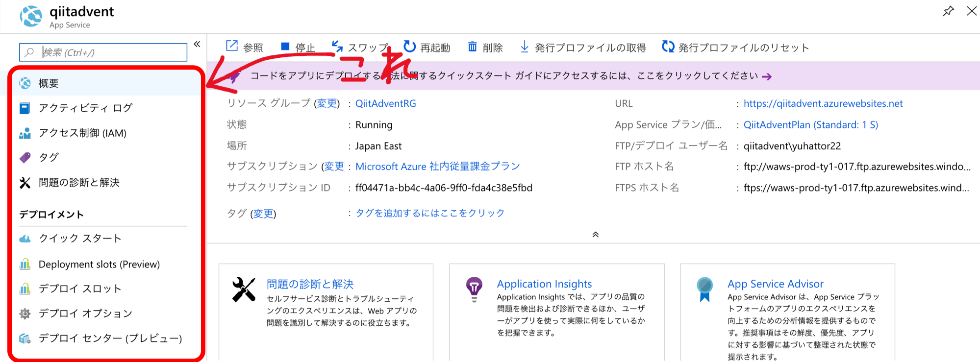The image size is (980, 362).
Task: Click the スワップ toolbar label
Action: point(368,48)
